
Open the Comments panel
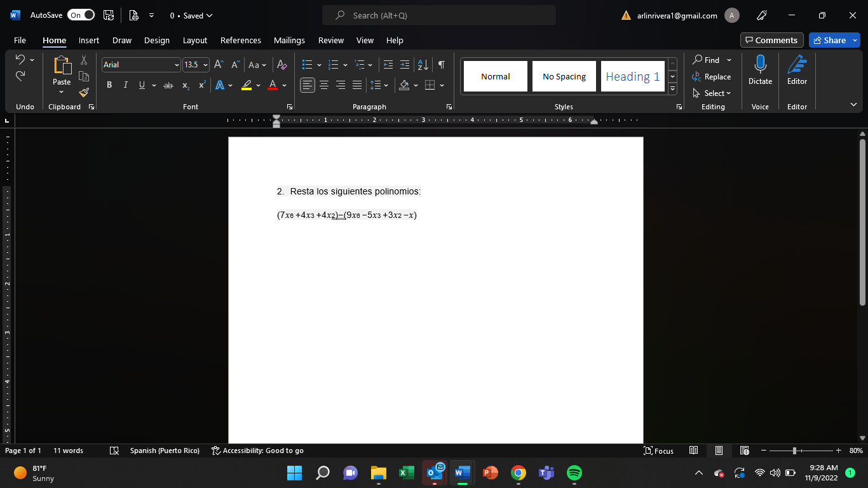coord(771,39)
